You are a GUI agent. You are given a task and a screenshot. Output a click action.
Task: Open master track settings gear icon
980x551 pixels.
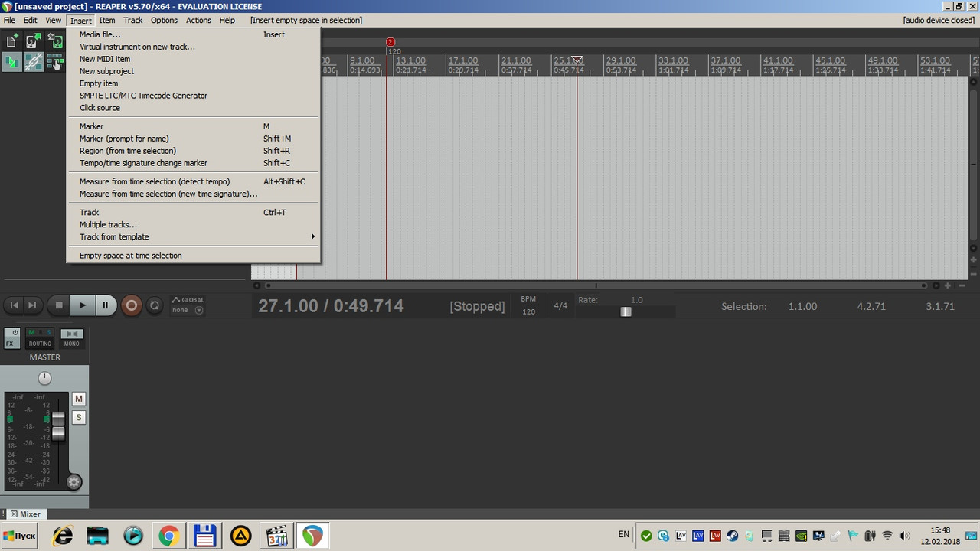pos(73,481)
